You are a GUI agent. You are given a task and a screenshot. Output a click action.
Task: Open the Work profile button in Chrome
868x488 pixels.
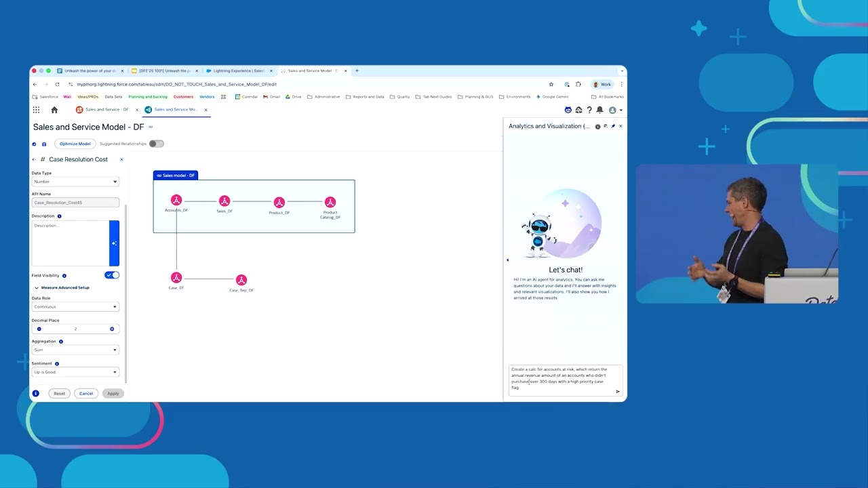point(602,84)
